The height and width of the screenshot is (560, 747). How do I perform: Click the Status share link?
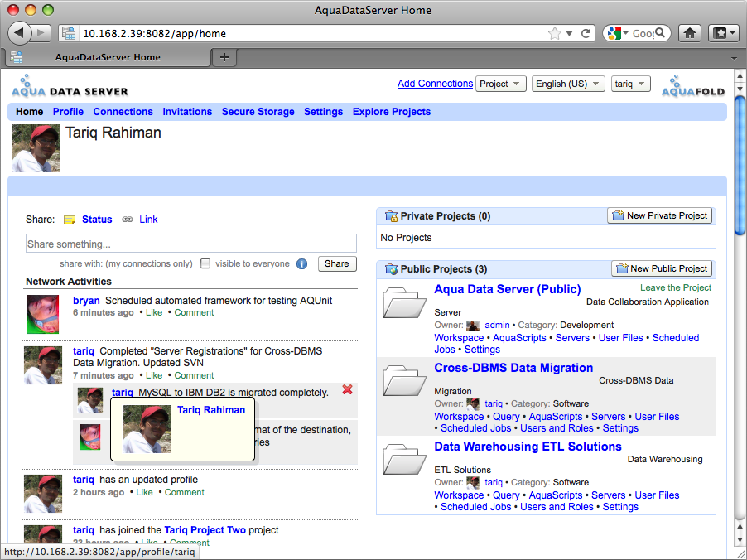pos(97,220)
